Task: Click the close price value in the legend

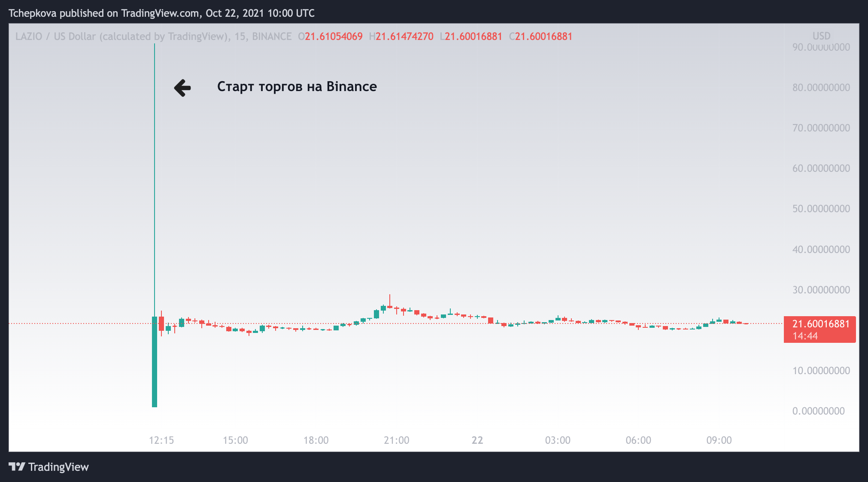Action: [543, 37]
